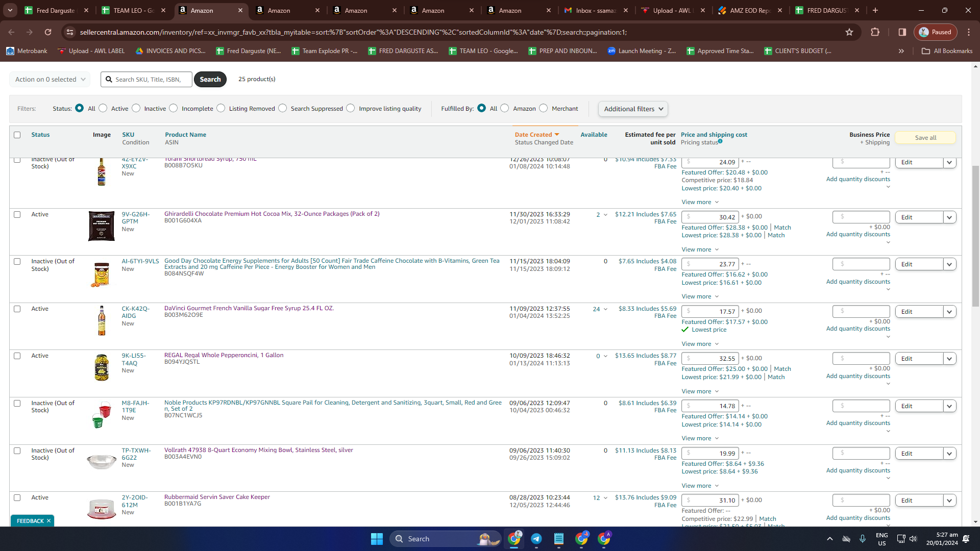Expand View more for Good Day Chocolate
The width and height of the screenshot is (980, 551).
pos(700,296)
